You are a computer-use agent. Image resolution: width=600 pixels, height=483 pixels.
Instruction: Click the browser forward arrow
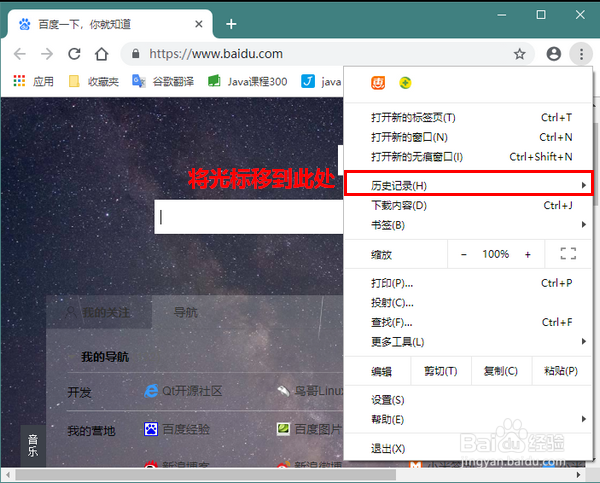coord(47,54)
